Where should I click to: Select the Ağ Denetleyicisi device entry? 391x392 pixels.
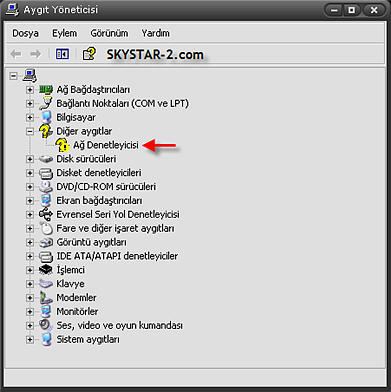pyautogui.click(x=106, y=145)
